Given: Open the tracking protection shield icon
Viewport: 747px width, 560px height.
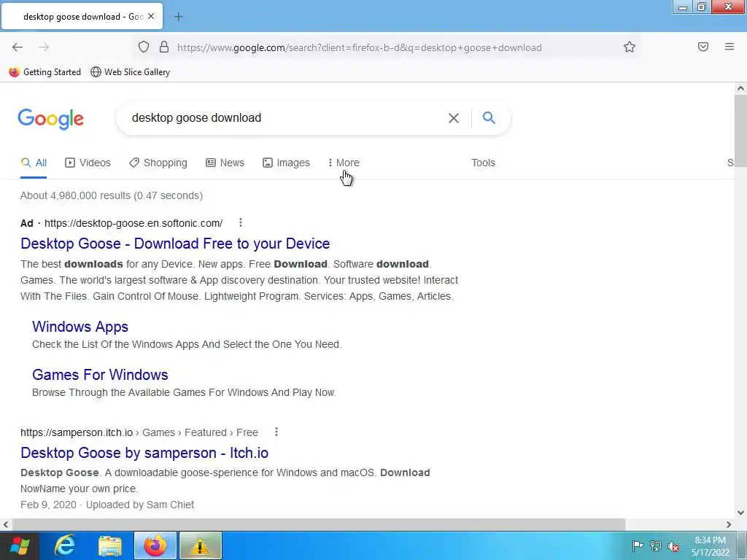Looking at the screenshot, I should click(x=144, y=47).
